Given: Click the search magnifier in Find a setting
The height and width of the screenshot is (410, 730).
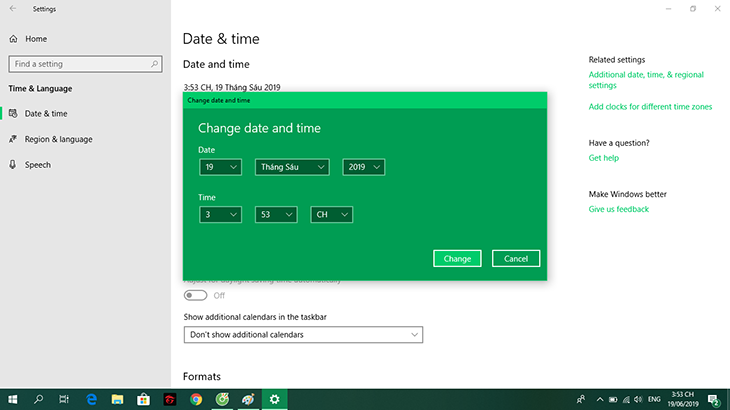Looking at the screenshot, I should coord(155,64).
